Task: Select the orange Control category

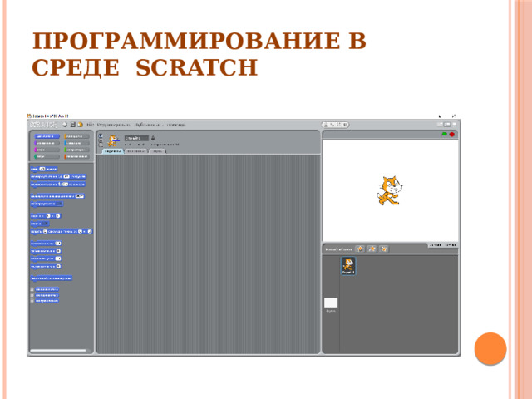Action: coord(76,136)
